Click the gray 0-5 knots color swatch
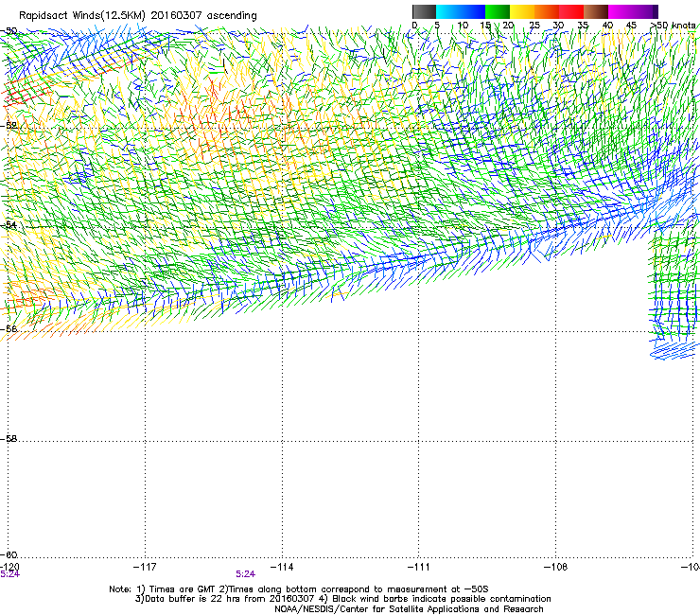 coord(424,11)
